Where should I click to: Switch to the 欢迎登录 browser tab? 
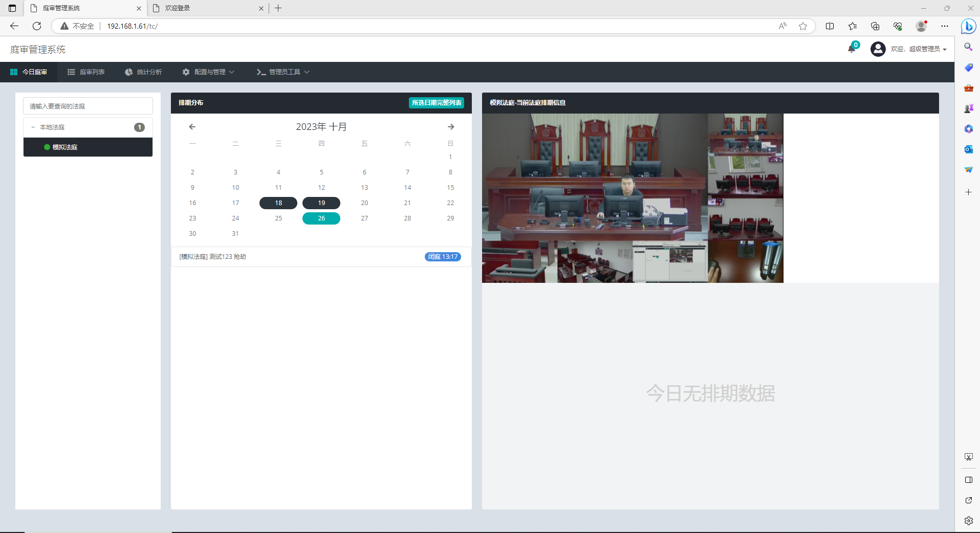coord(205,8)
